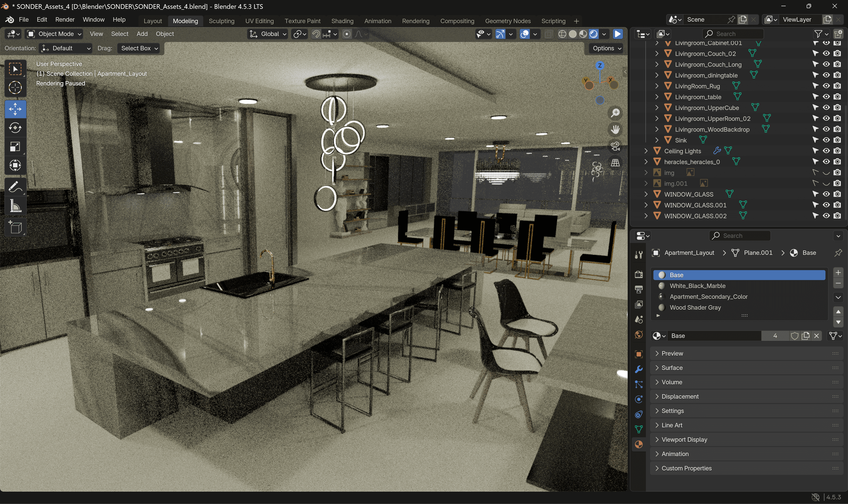Image resolution: width=848 pixels, height=504 pixels.
Task: Hide Sink object in viewport
Action: (826, 140)
